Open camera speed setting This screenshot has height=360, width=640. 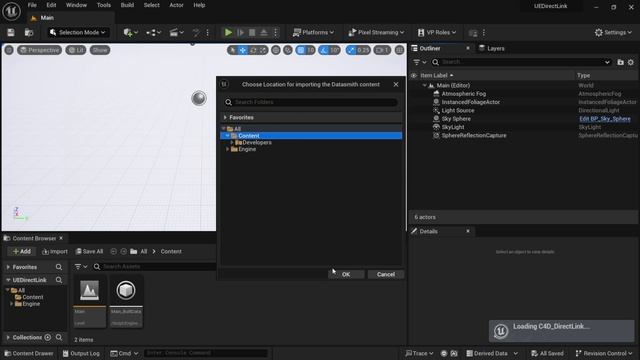click(x=382, y=50)
